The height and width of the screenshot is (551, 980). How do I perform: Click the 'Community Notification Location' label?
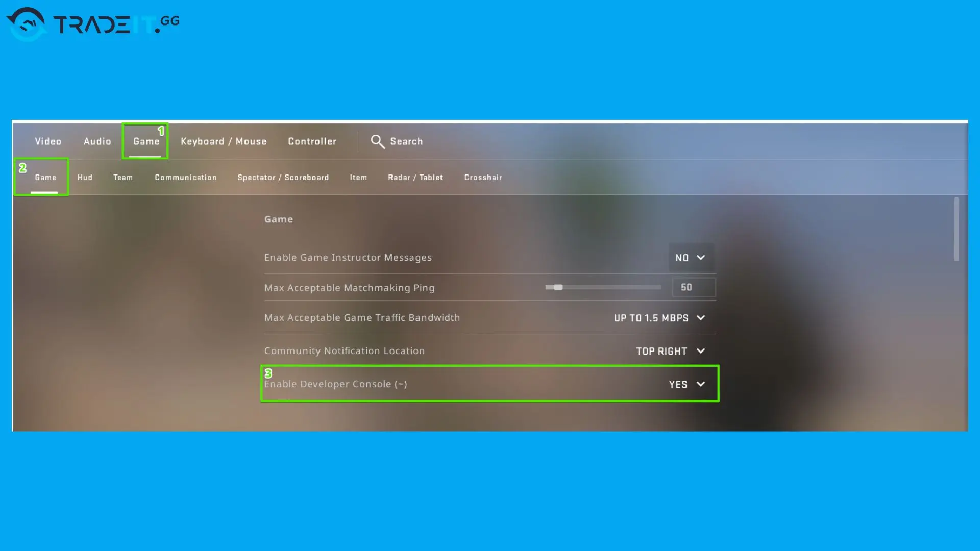pos(345,351)
